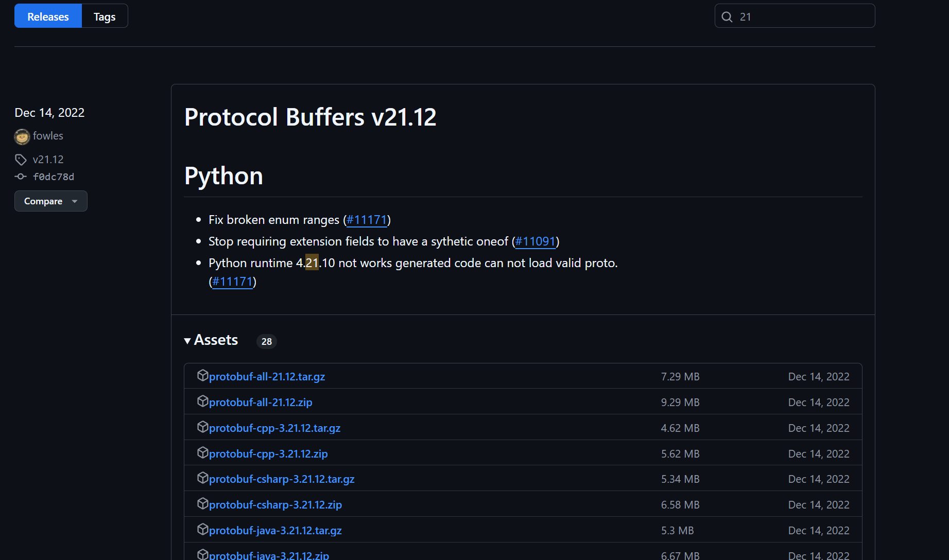Open the fowles user profile
The image size is (949, 560).
(48, 136)
